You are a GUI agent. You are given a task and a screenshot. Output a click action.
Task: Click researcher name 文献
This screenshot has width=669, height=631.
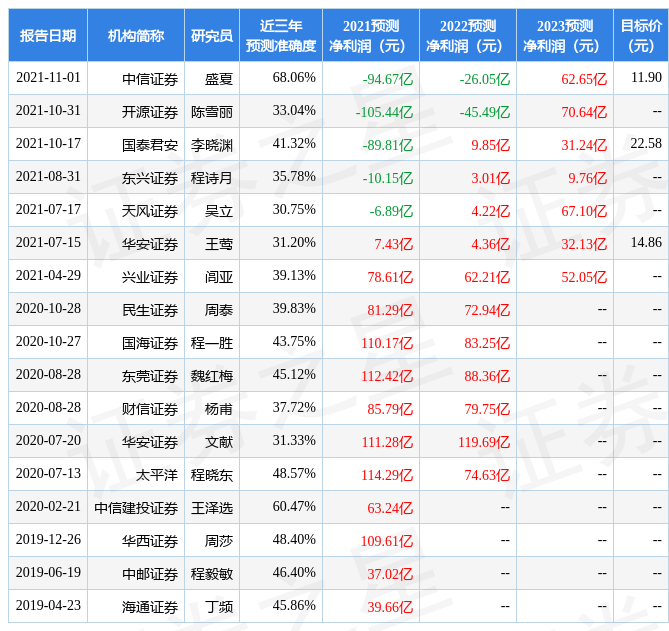218,442
